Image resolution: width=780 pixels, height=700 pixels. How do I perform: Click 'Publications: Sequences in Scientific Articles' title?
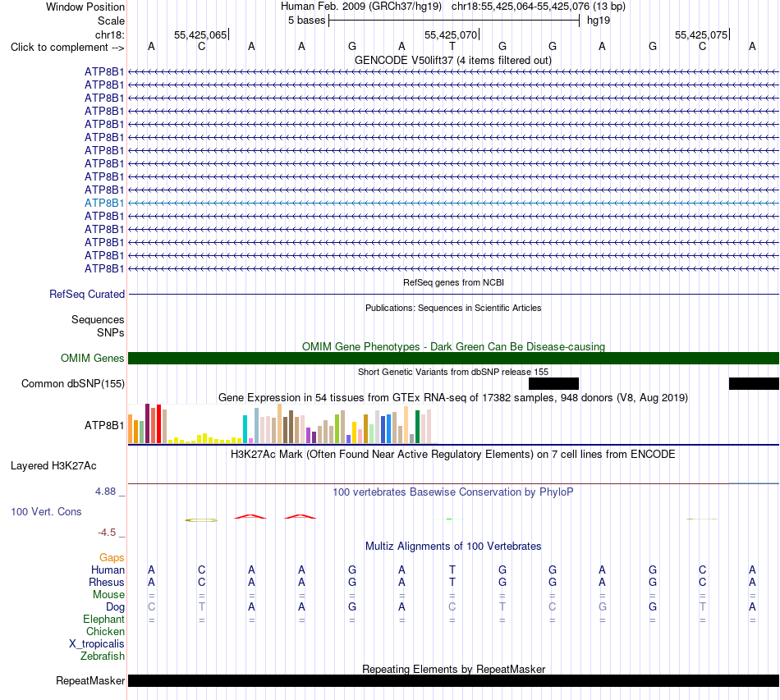(x=453, y=308)
